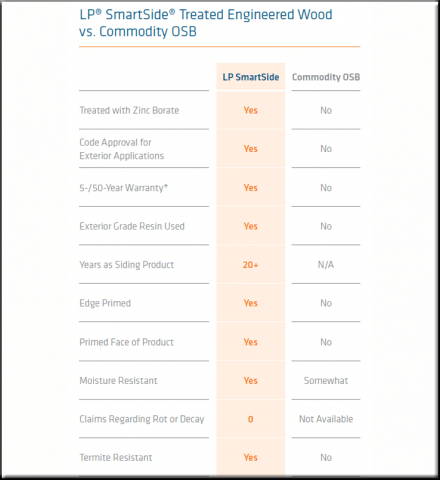Screen dimensions: 440x480
Task: Click the LP SmartSide Treated Engineered Wood title
Action: [206, 23]
